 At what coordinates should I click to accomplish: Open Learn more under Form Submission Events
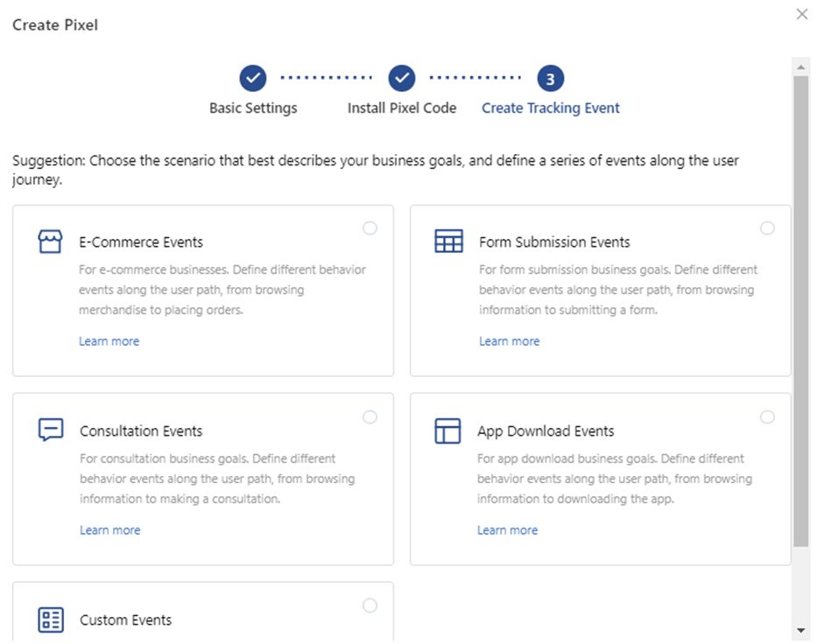[x=509, y=341]
